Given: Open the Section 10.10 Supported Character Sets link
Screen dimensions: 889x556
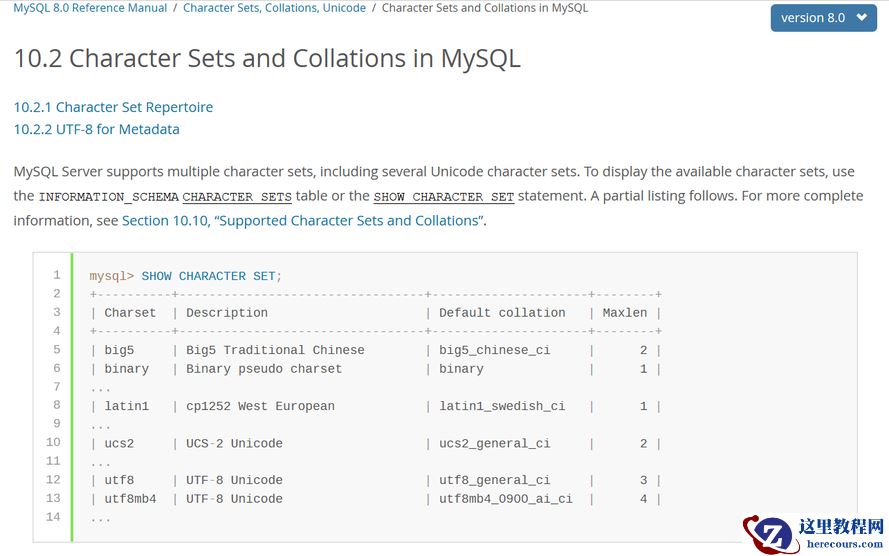Looking at the screenshot, I should (x=303, y=220).
